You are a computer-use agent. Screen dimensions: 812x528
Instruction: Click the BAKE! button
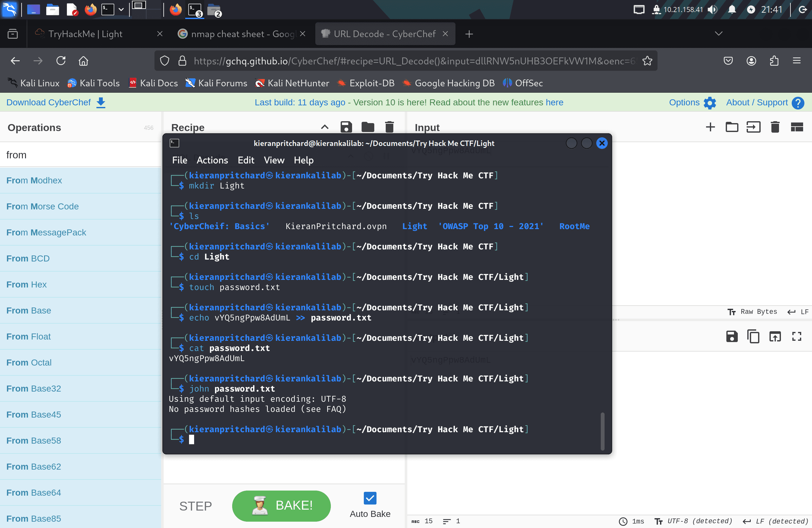point(281,505)
